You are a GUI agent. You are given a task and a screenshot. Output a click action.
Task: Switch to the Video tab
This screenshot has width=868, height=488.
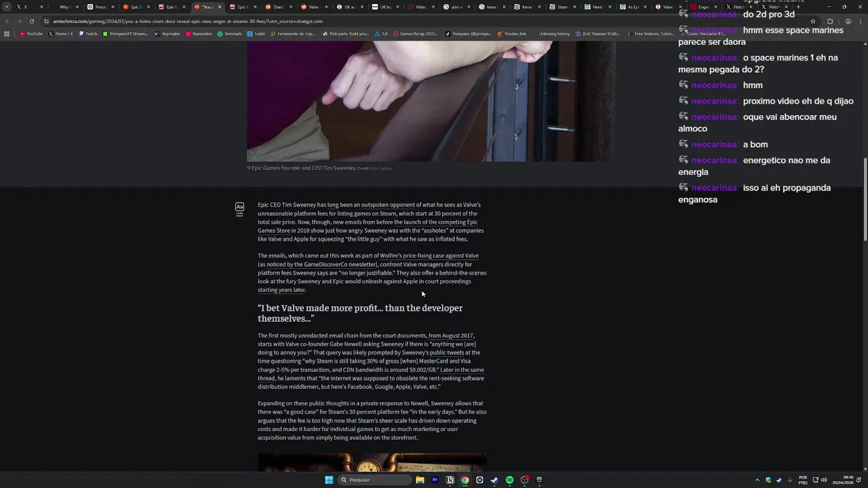[x=420, y=7]
